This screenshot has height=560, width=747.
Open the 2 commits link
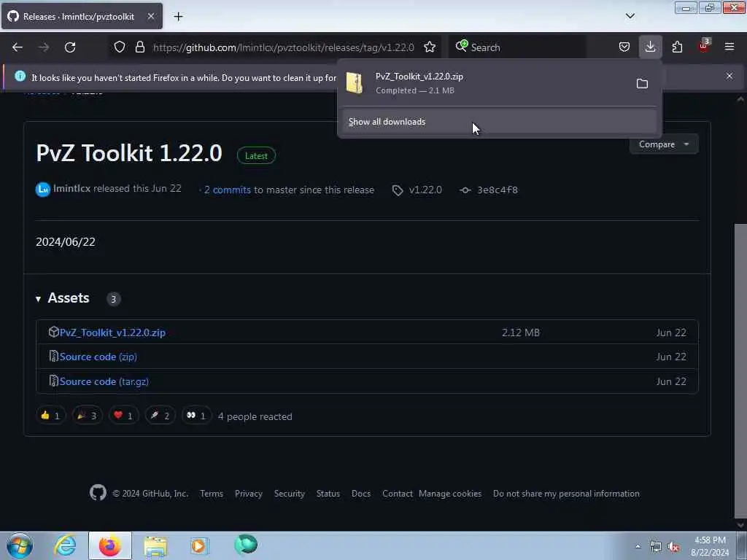click(x=228, y=190)
